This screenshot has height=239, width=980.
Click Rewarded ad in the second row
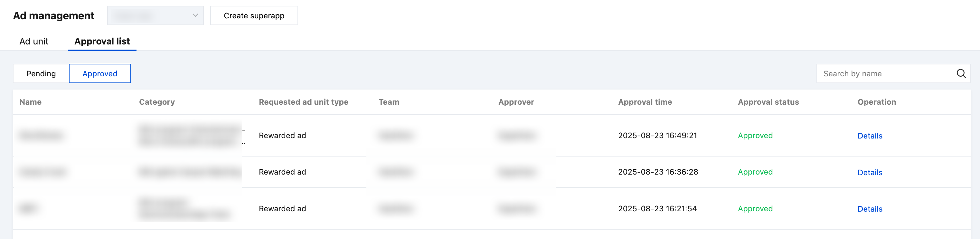click(282, 172)
